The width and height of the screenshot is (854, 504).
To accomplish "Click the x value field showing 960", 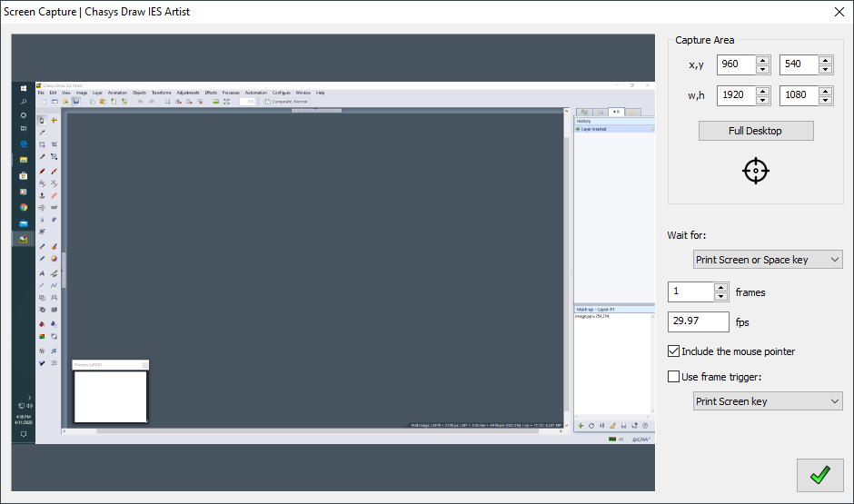I will click(736, 65).
